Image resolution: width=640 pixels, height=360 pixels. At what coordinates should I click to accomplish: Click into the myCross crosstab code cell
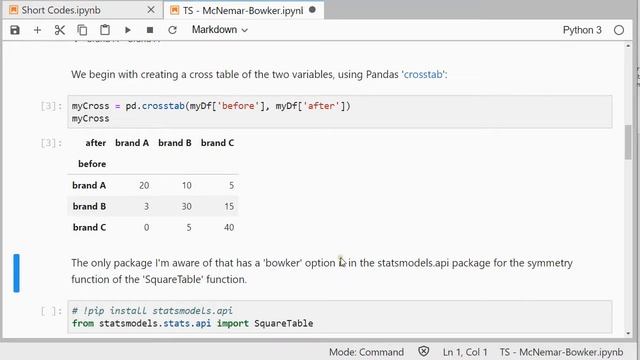click(x=340, y=112)
